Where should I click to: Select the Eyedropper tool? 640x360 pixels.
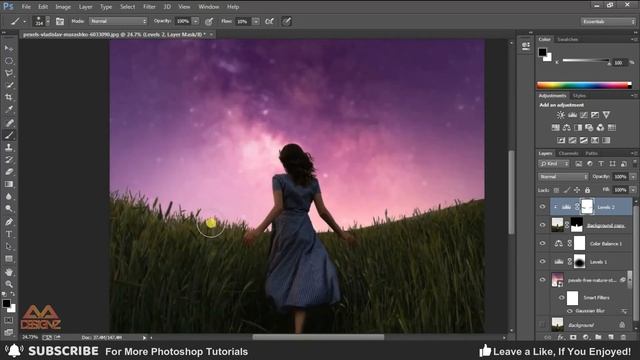pyautogui.click(x=9, y=109)
